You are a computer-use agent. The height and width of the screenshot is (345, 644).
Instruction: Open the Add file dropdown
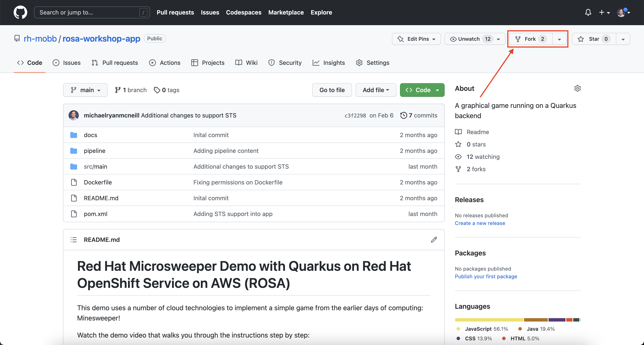pyautogui.click(x=376, y=90)
